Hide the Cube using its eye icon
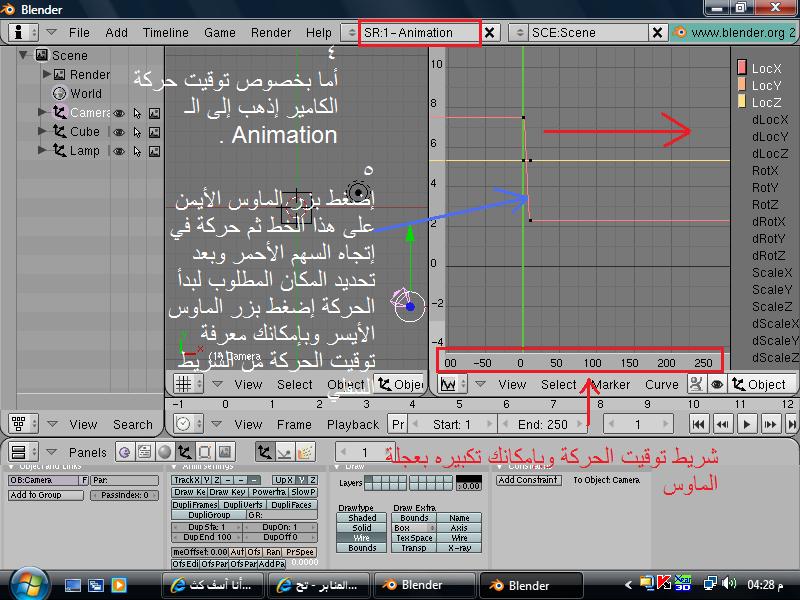The height and width of the screenshot is (600, 800). (x=119, y=133)
